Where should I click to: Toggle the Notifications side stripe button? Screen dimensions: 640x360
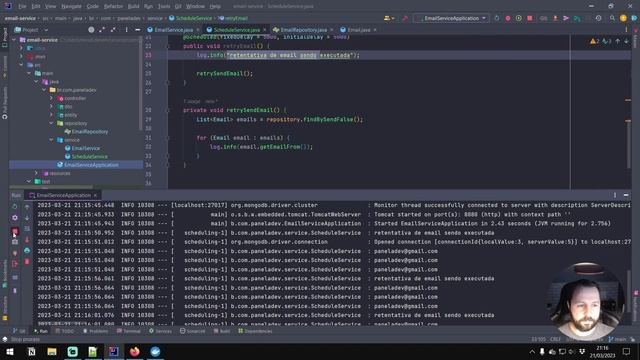pos(636,306)
